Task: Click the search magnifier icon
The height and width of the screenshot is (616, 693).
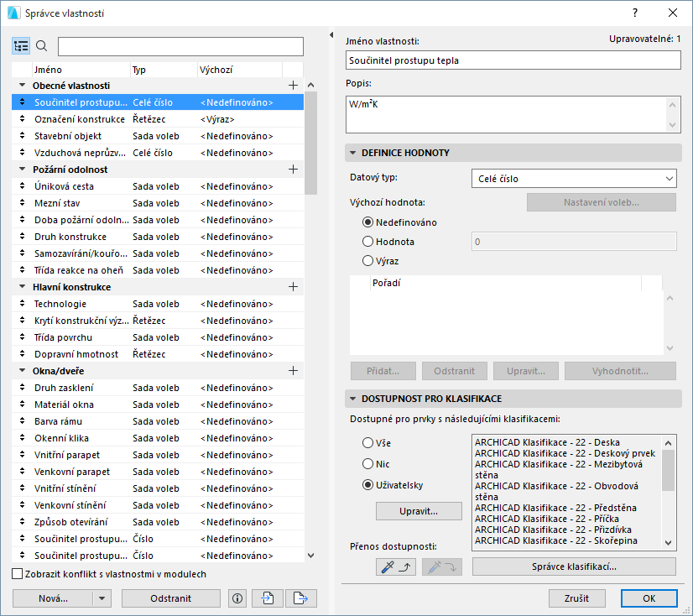Action: tap(42, 46)
